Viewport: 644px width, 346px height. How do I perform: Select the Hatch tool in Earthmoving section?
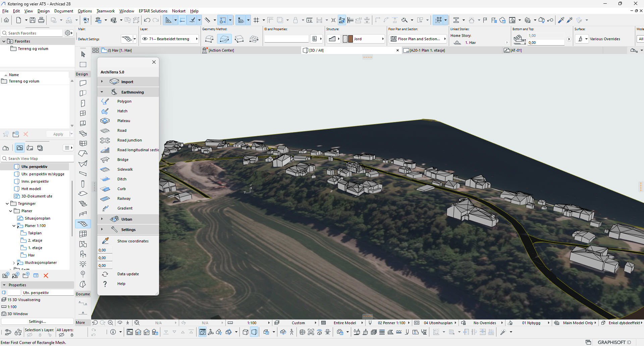pos(122,111)
